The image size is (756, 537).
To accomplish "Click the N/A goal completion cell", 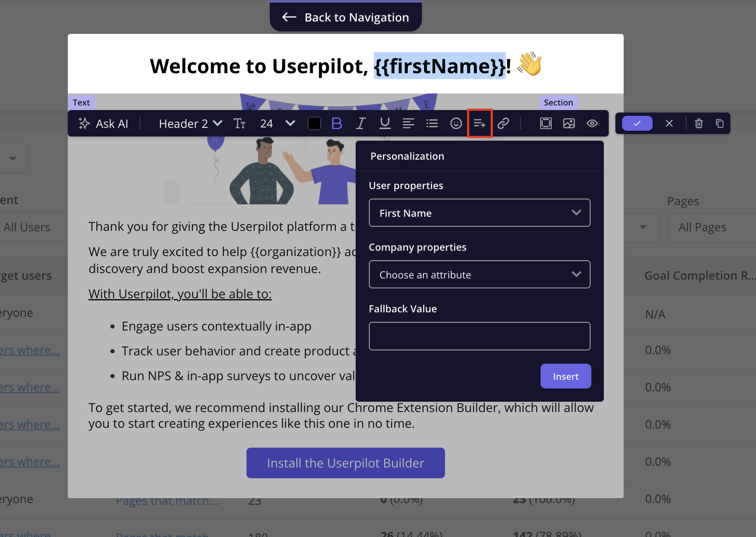I will tap(656, 314).
